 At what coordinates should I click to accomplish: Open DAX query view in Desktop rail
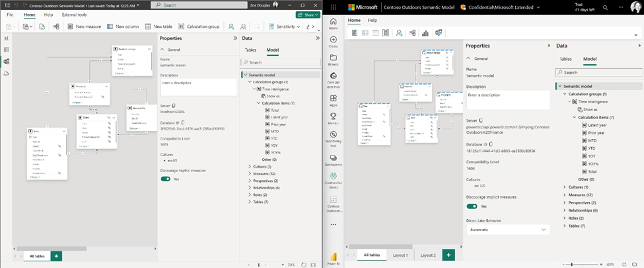pos(6,73)
